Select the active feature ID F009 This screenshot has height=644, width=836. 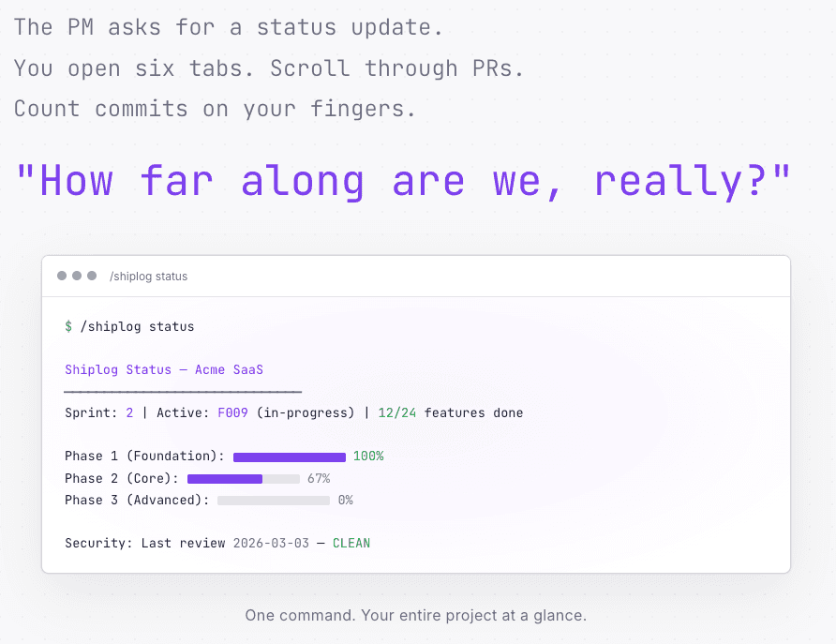(232, 413)
